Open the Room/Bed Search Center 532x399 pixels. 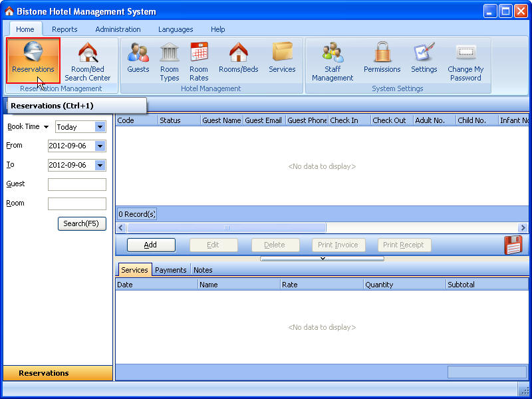tap(87, 61)
